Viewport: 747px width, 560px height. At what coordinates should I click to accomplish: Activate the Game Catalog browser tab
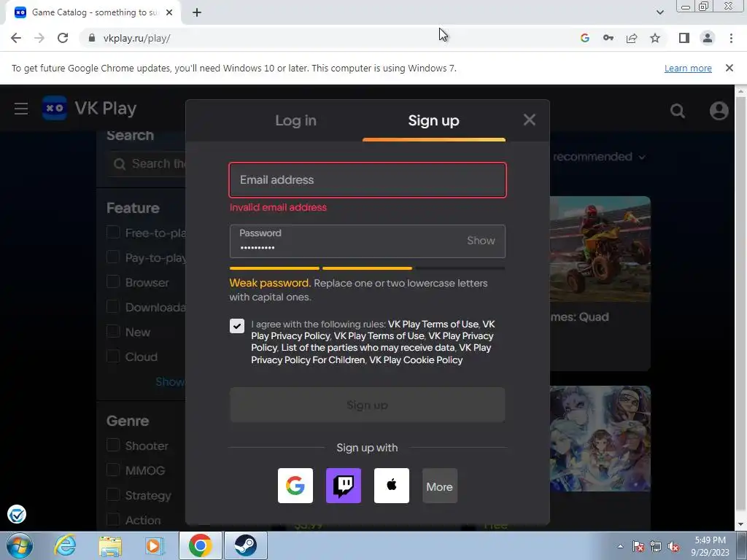click(x=94, y=12)
